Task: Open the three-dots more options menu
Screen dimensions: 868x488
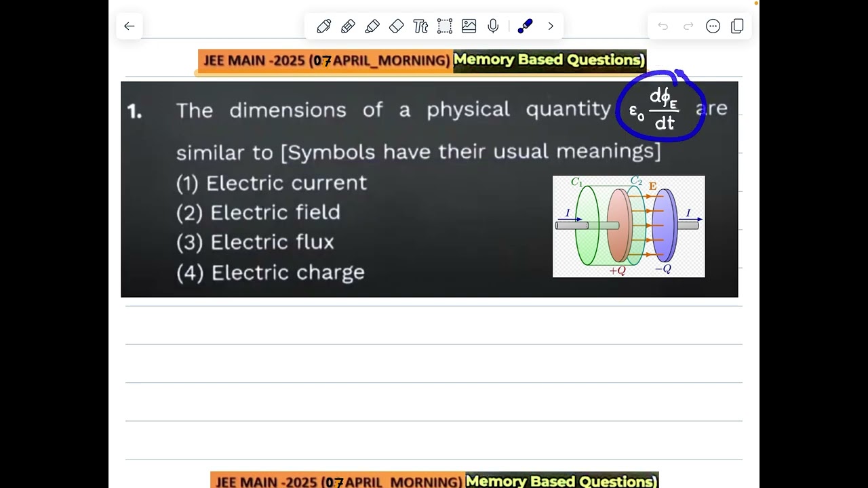Action: click(713, 26)
